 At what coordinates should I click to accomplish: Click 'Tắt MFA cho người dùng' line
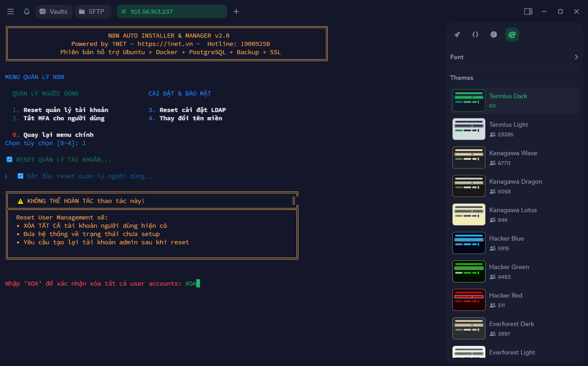pos(64,118)
